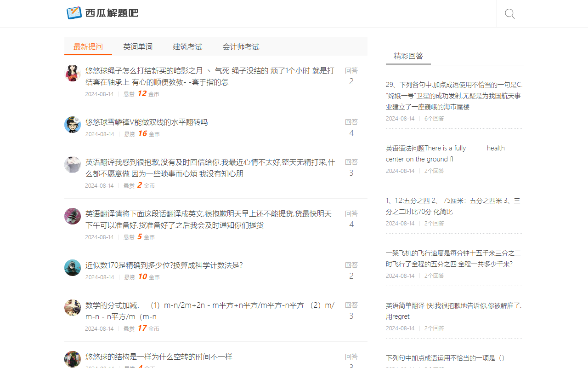Viewport: 588px width, 368px height.
Task: Open question 数学的分式加减
Action: 210,311
